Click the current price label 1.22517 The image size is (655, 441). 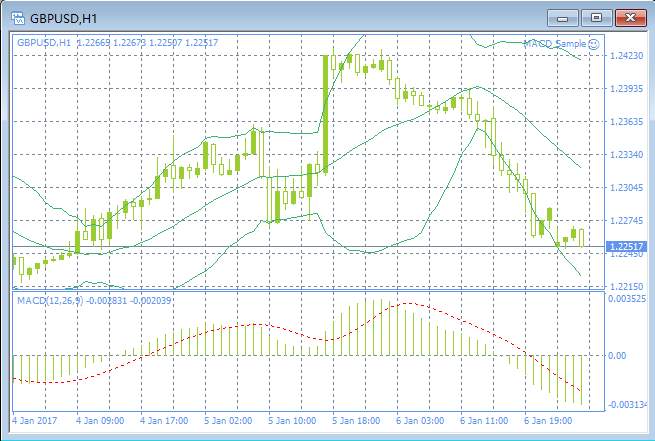click(x=625, y=246)
